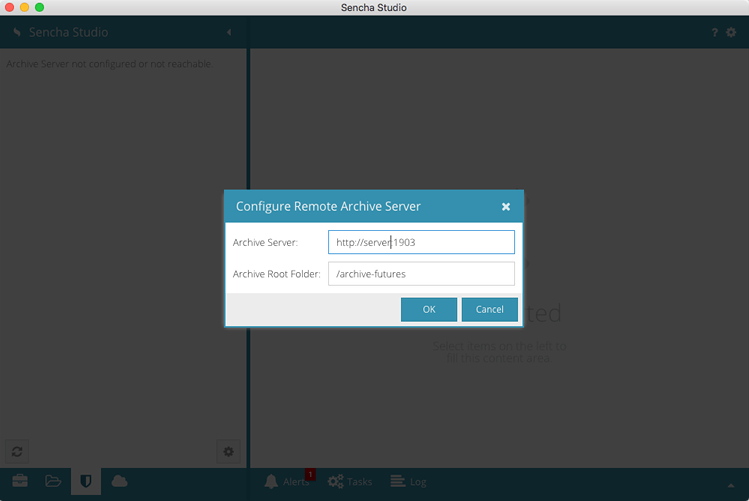Select the shield archive tab

(86, 481)
